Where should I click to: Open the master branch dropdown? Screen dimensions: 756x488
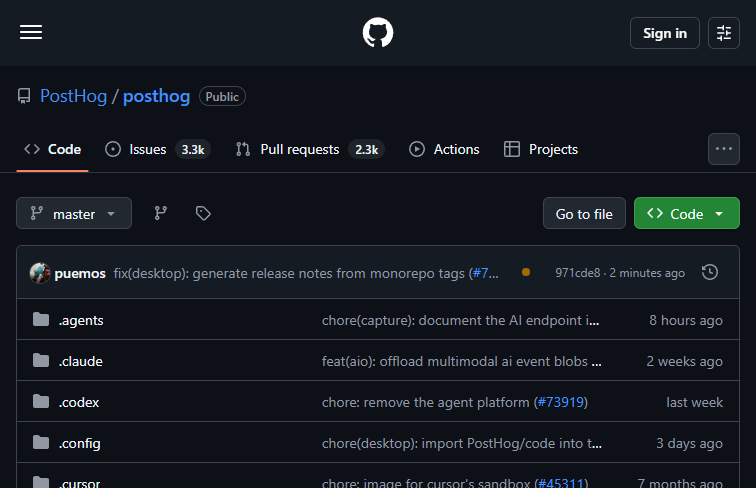[x=74, y=213]
